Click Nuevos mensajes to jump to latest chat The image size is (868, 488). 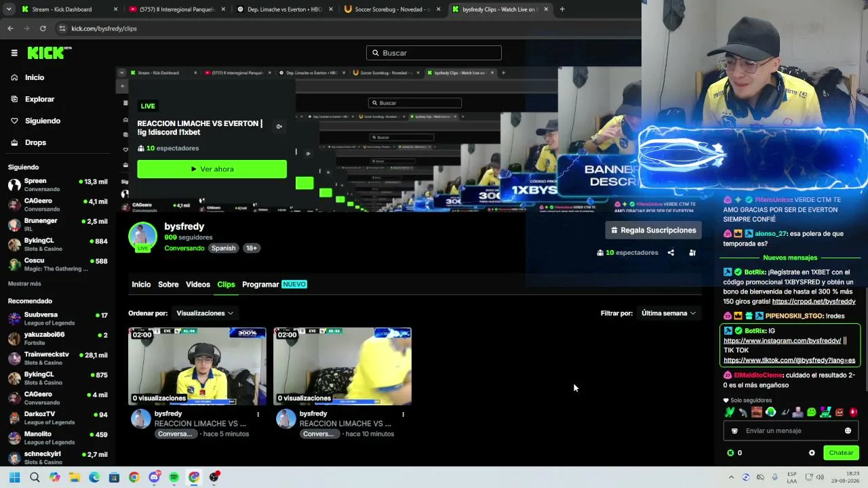[x=790, y=258]
